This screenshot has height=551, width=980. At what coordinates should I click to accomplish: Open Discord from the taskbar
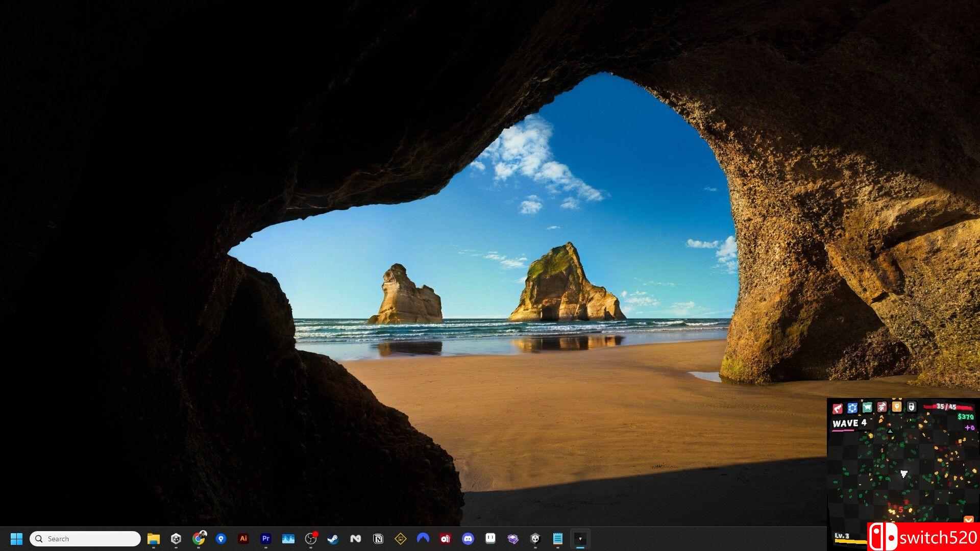(468, 539)
